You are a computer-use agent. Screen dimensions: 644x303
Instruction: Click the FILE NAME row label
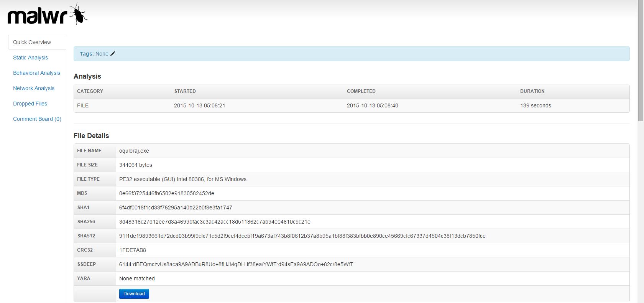(89, 151)
